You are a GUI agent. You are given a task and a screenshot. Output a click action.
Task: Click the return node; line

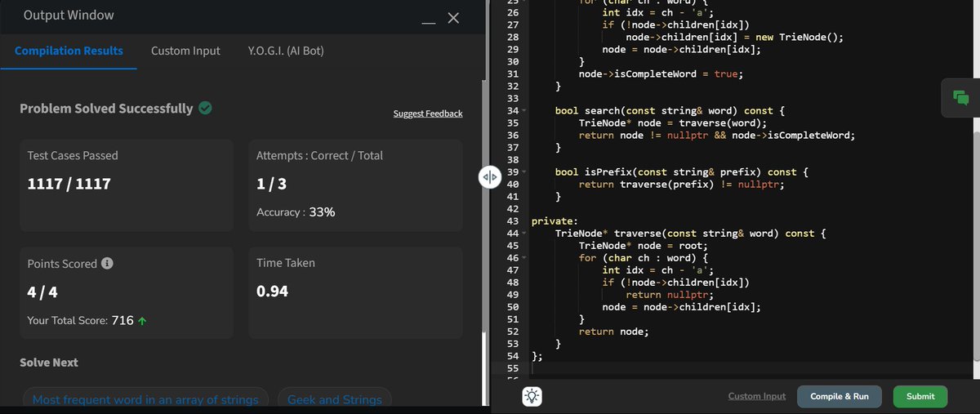point(613,332)
